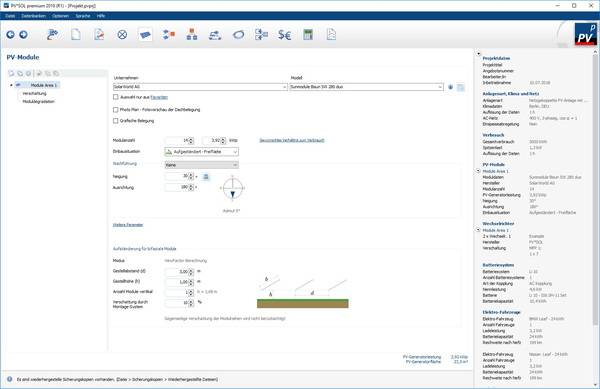The width and height of the screenshot is (600, 389).
Task: Open the Nachführung dropdown
Action: (202, 165)
